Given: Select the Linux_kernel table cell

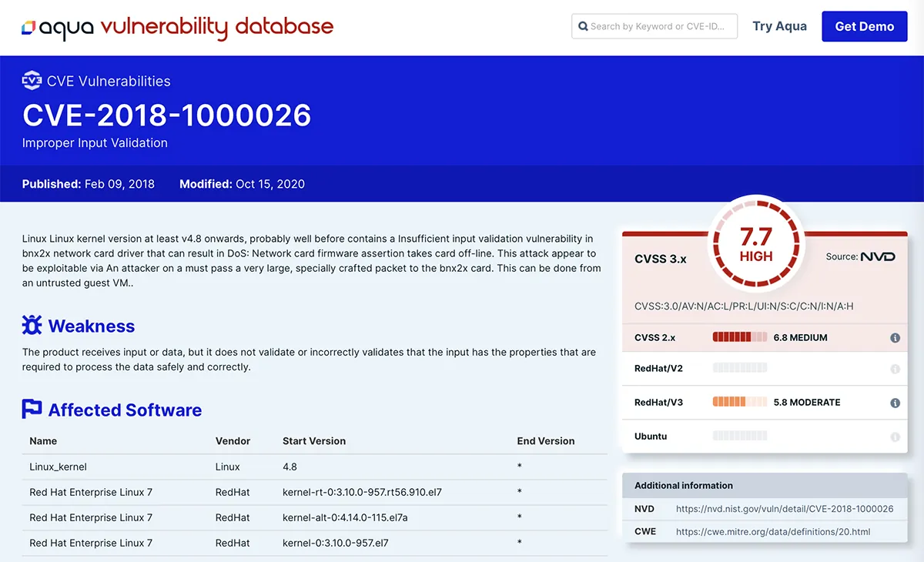Looking at the screenshot, I should pos(58,467).
